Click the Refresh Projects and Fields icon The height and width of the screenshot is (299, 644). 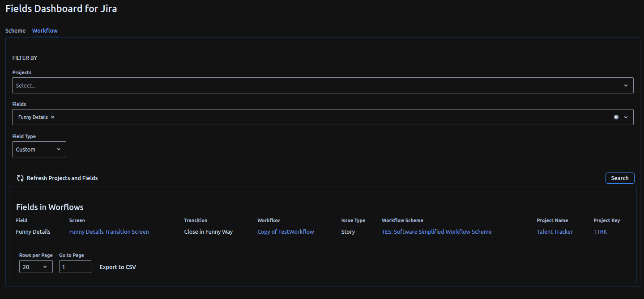(x=20, y=178)
